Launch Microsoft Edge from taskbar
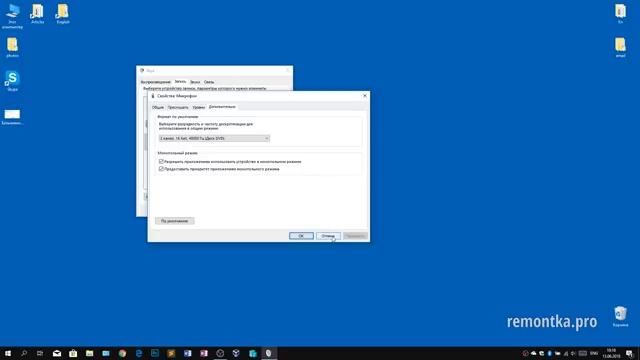The image size is (640, 360). click(x=139, y=353)
